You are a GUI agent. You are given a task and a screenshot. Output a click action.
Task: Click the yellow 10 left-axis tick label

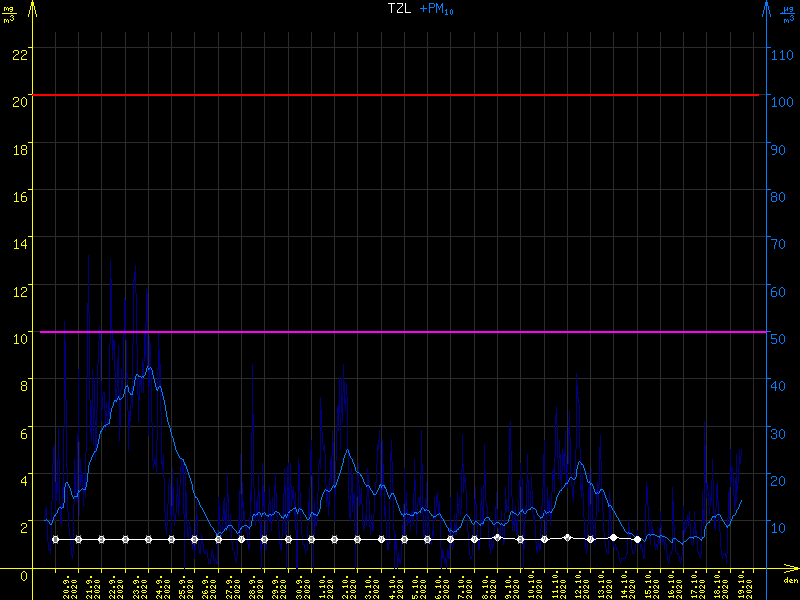pyautogui.click(x=19, y=338)
